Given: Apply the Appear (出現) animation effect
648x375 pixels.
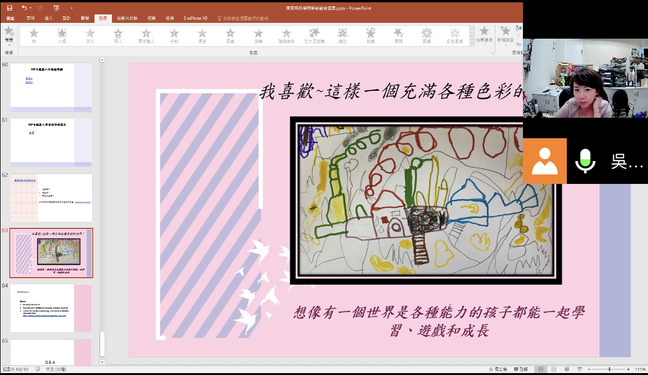Looking at the screenshot, I should [x=62, y=36].
